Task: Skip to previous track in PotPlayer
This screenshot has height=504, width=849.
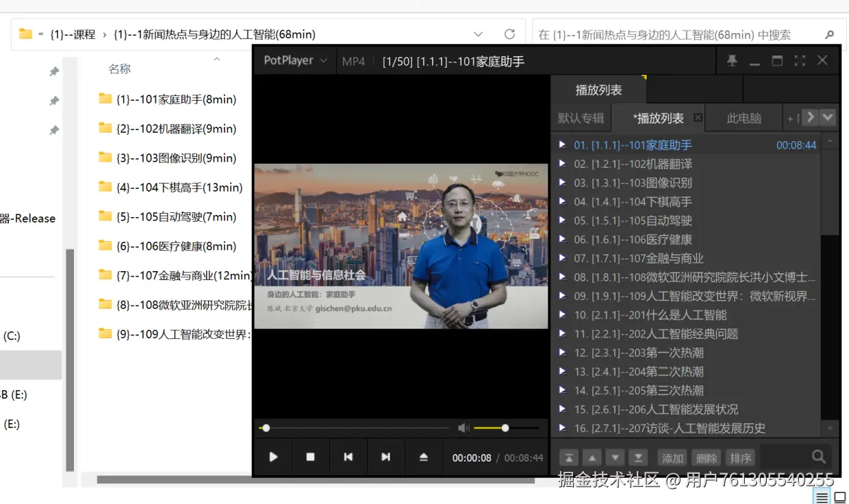Action: point(348,457)
